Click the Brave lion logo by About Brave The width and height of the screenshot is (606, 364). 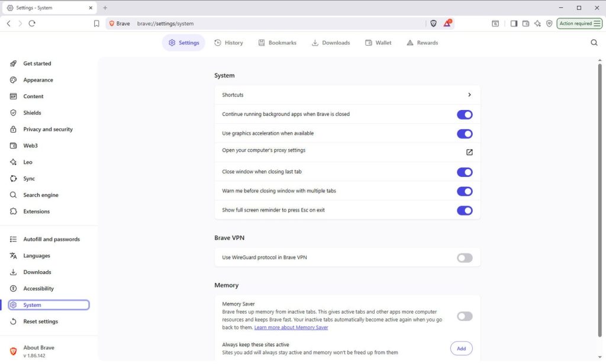[13, 351]
